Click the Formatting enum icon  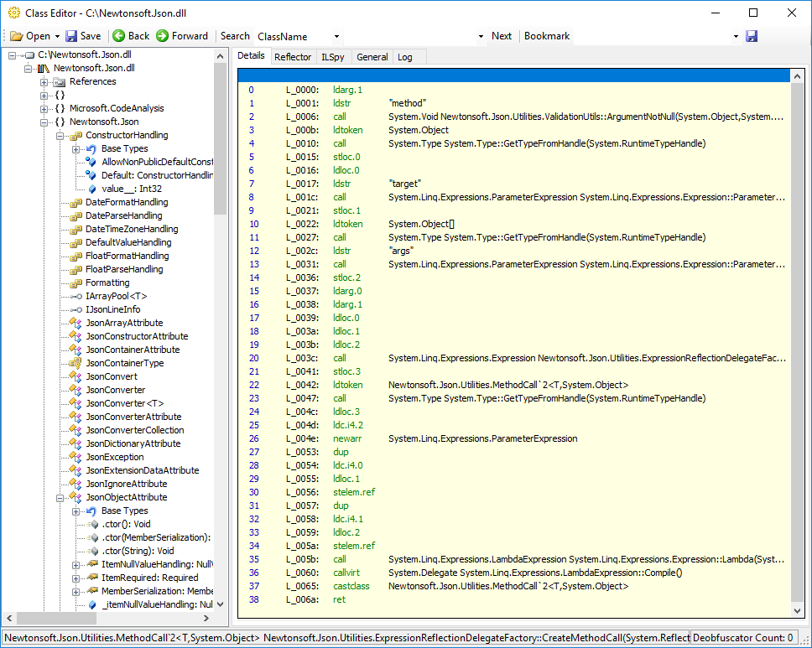point(75,283)
